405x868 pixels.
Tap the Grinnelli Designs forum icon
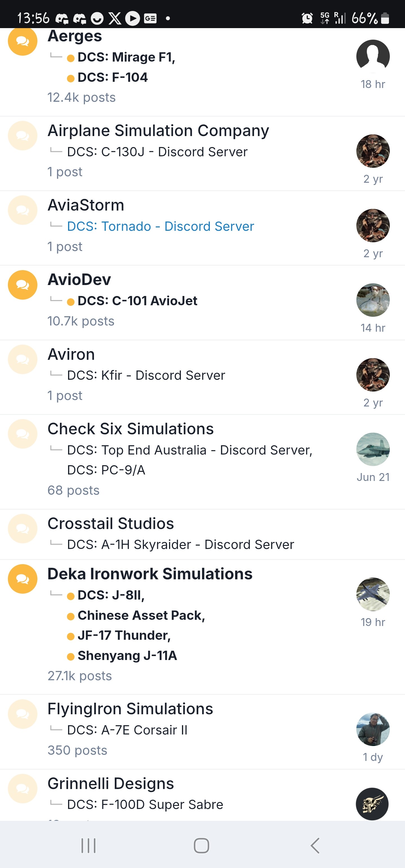22,789
